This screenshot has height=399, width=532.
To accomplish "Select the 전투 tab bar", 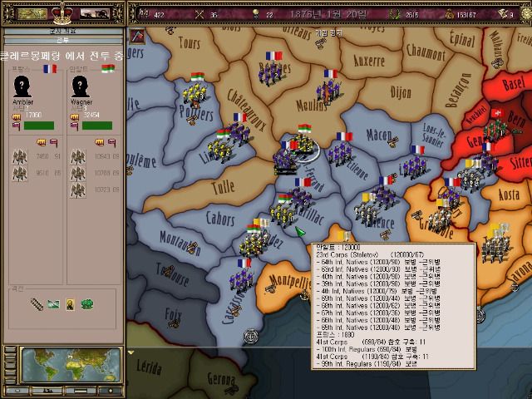I will click(x=63, y=41).
